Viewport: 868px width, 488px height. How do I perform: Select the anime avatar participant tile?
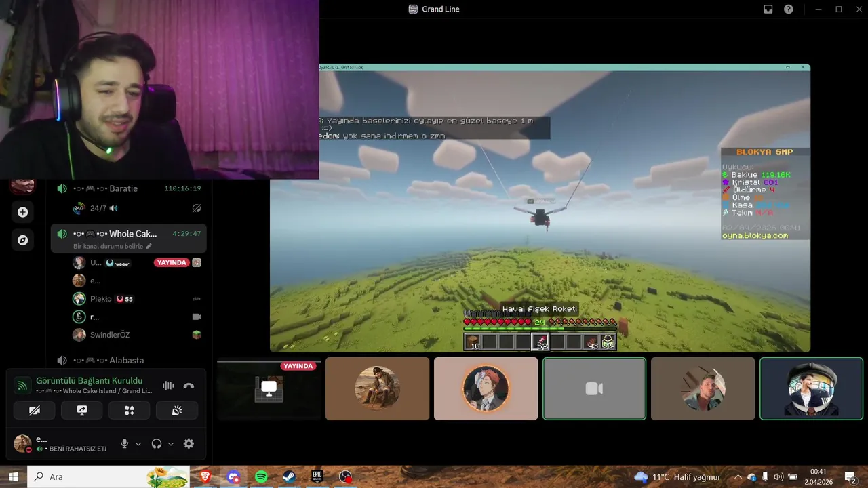coord(486,389)
